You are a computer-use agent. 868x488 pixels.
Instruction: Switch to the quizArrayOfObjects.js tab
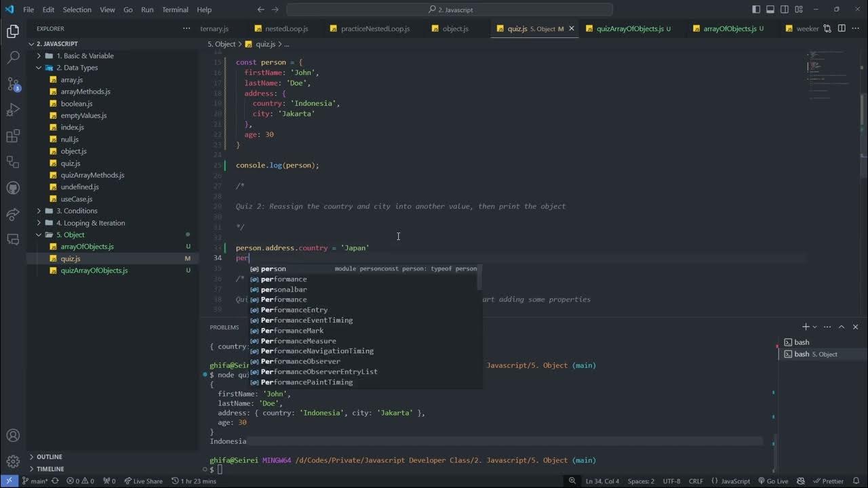(x=629, y=28)
